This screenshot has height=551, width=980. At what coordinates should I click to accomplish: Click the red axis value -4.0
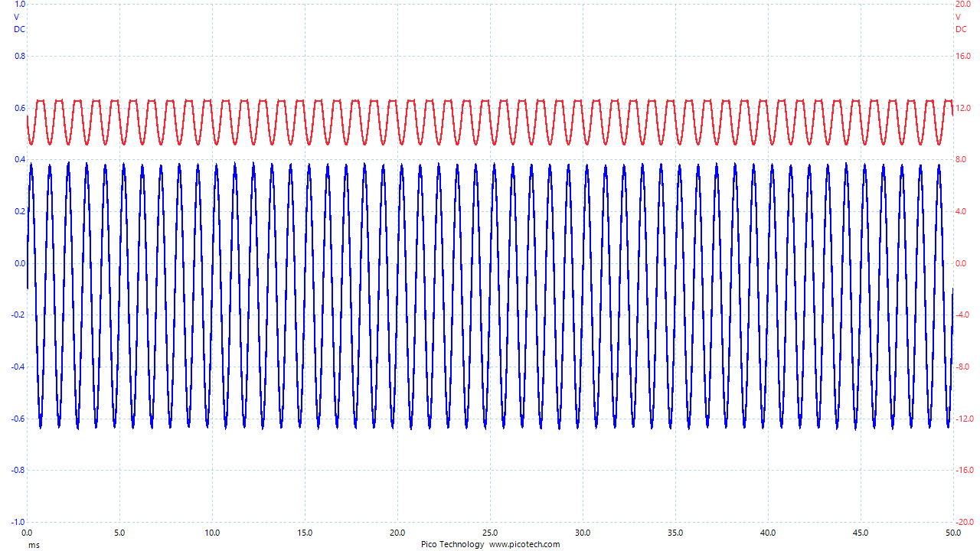tap(962, 315)
